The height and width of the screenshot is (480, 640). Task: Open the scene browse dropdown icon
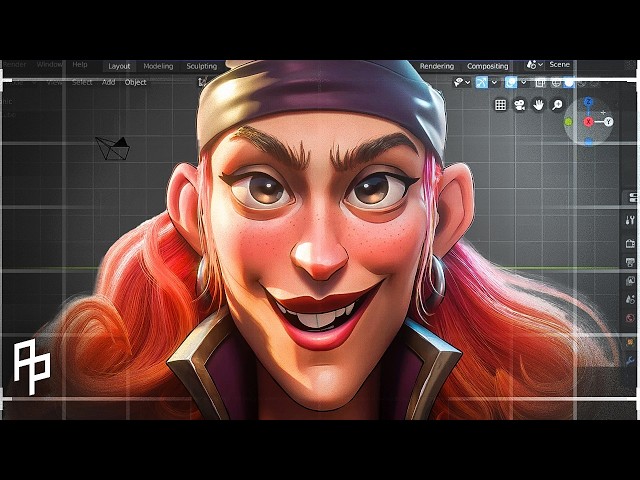(534, 64)
